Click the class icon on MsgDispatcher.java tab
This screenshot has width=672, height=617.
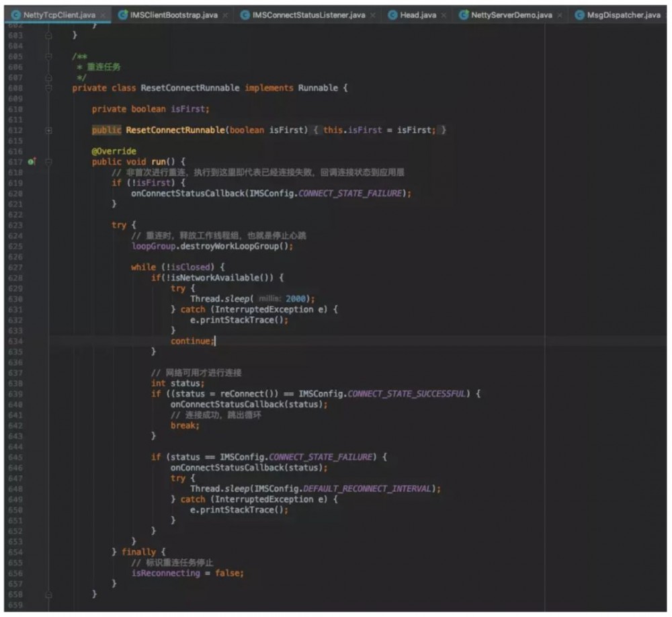[x=580, y=15]
